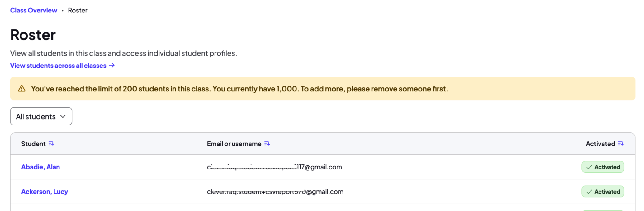The height and width of the screenshot is (211, 644).
Task: Click checkmark in Abadie, Alan's Activated badge
Action: (x=589, y=167)
